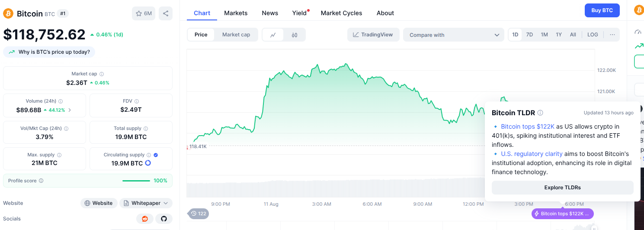Click the 118.41K price label on chart
The width and height of the screenshot is (644, 230).
(x=198, y=146)
